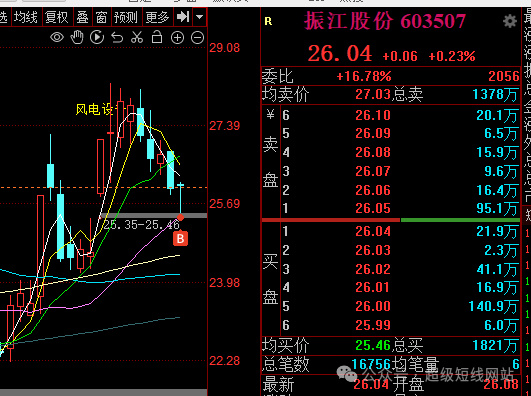Open settings gear beside stock title
The width and height of the screenshot is (531, 396).
click(510, 21)
